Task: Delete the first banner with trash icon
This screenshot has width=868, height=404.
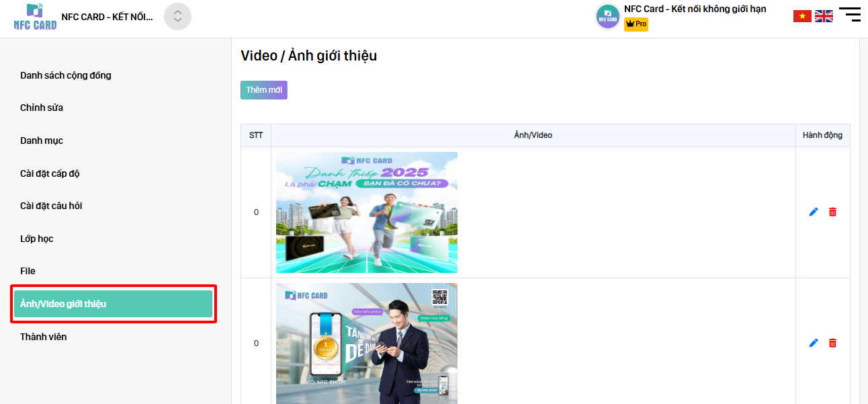Action: (x=832, y=212)
